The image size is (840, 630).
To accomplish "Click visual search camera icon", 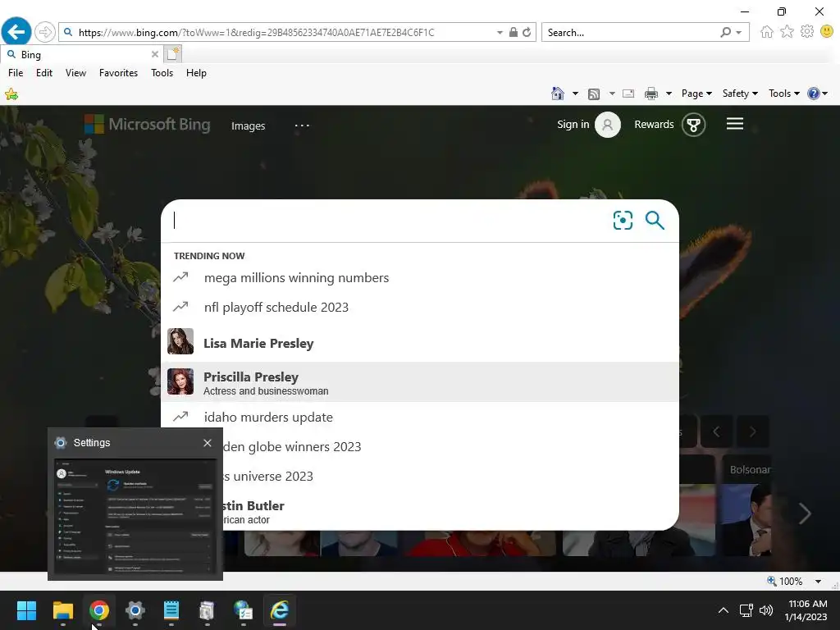I will click(623, 220).
